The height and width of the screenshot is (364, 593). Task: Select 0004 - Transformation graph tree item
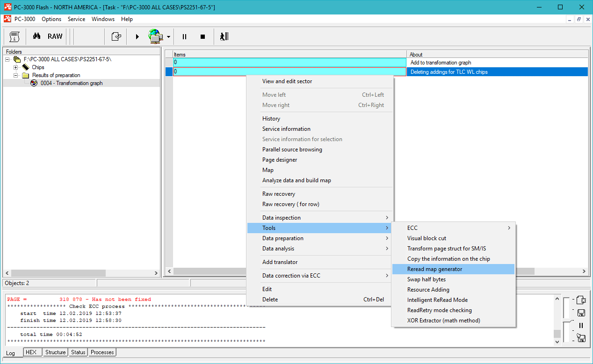(x=72, y=83)
